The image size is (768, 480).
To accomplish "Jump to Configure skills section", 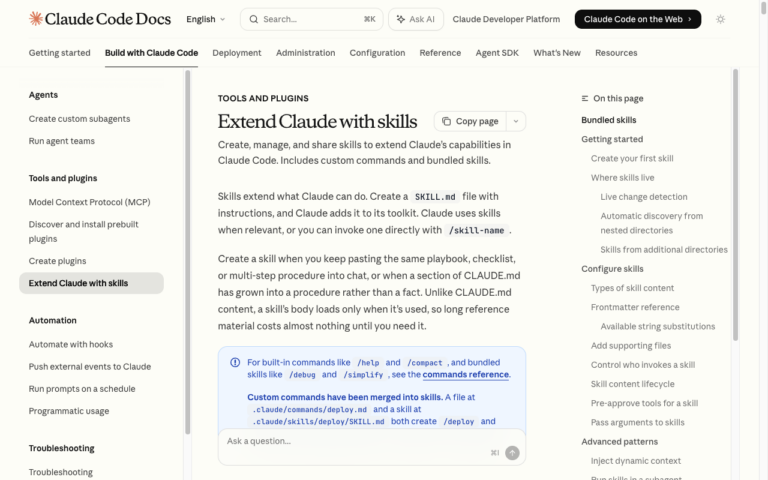I will pyautogui.click(x=612, y=268).
